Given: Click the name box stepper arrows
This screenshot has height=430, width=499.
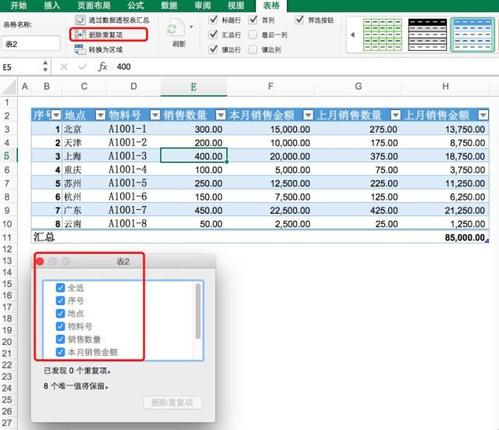Looking at the screenshot, I should click(x=45, y=66).
